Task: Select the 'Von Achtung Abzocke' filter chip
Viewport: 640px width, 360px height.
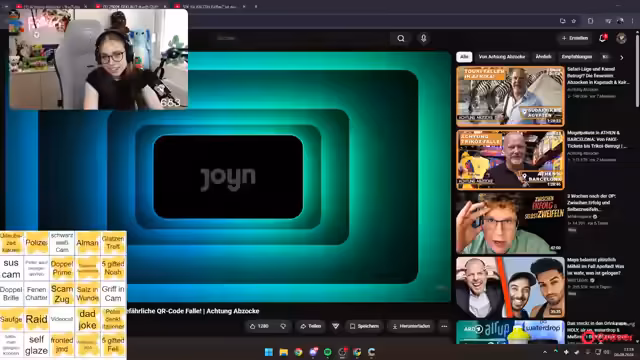Action: [502, 57]
